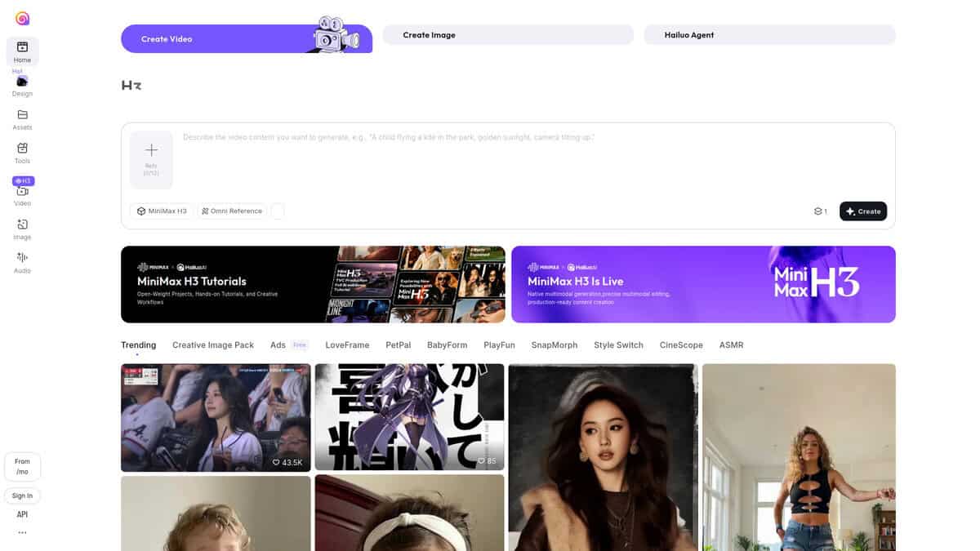Open the woman in fur coat portrait thumbnail
This screenshot has width=980, height=551.
[603, 457]
